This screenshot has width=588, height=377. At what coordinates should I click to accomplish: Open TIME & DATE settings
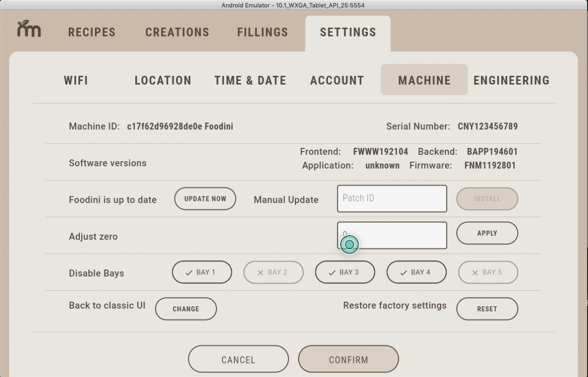250,80
